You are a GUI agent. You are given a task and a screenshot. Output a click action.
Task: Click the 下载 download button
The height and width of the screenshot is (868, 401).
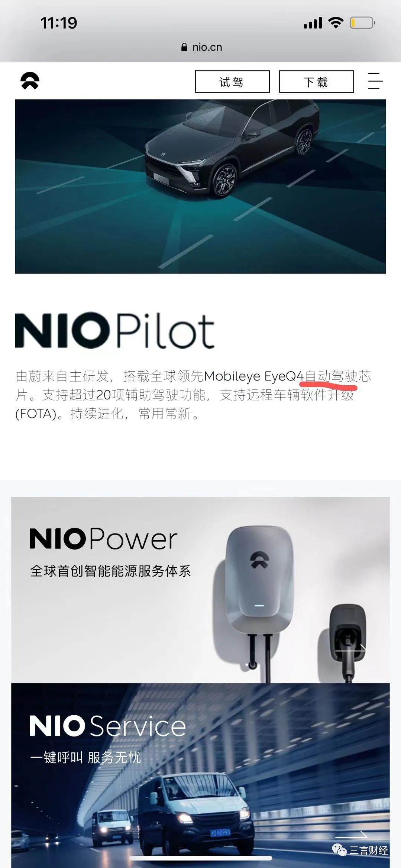(316, 81)
